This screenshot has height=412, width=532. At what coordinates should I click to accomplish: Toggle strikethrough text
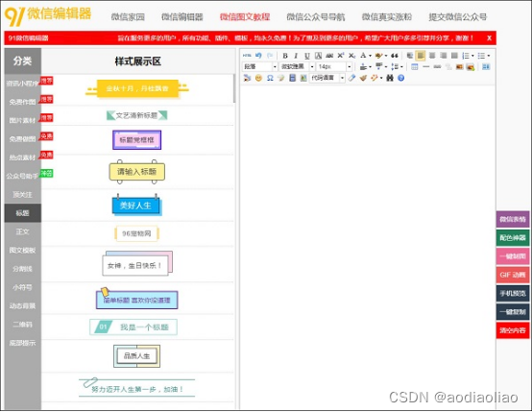point(329,56)
